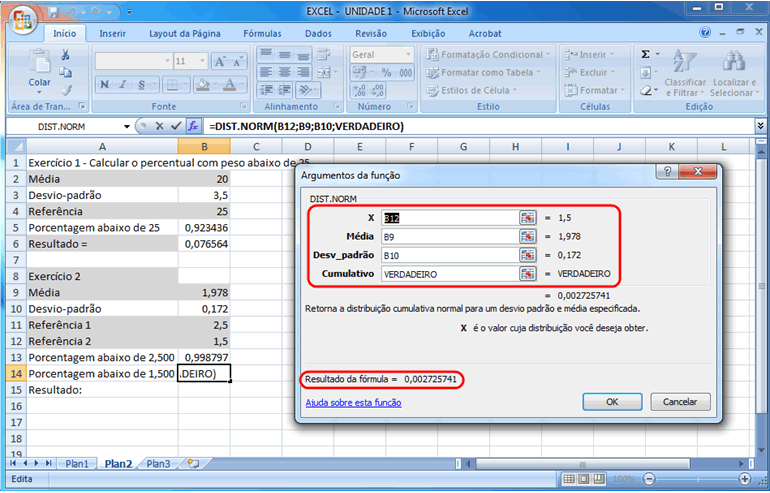Viewport: 770px width, 493px height.
Task: Select the Plan1 sheet tab
Action: [x=77, y=464]
